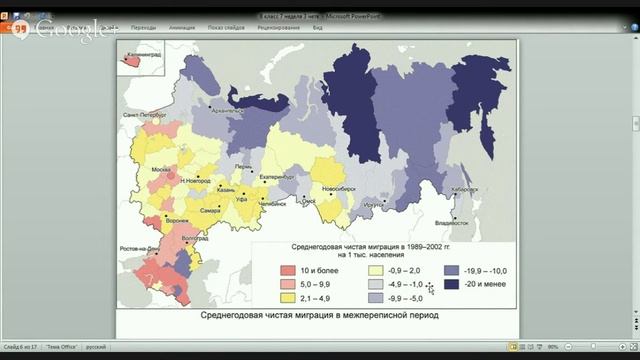Click the Архангельск city label

[x=228, y=110]
